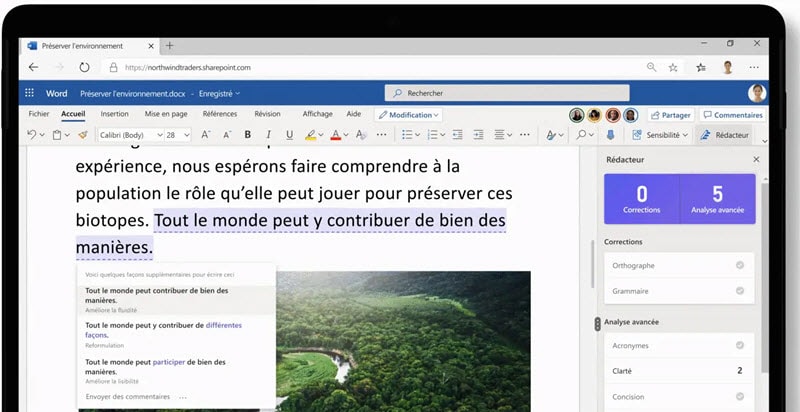
Task: Toggle underline formatting
Action: pyautogui.click(x=289, y=135)
